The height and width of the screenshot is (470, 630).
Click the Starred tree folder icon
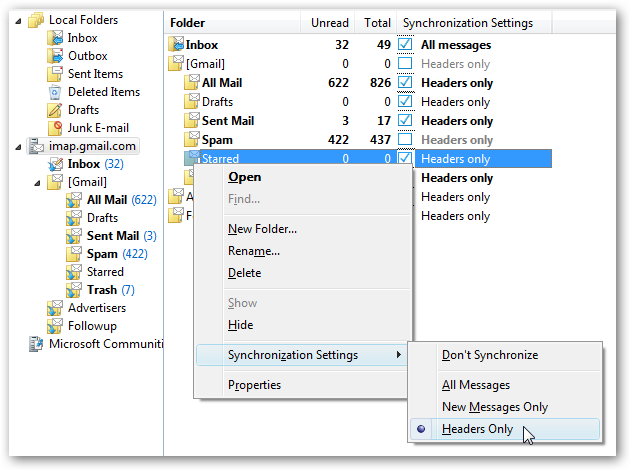click(74, 272)
